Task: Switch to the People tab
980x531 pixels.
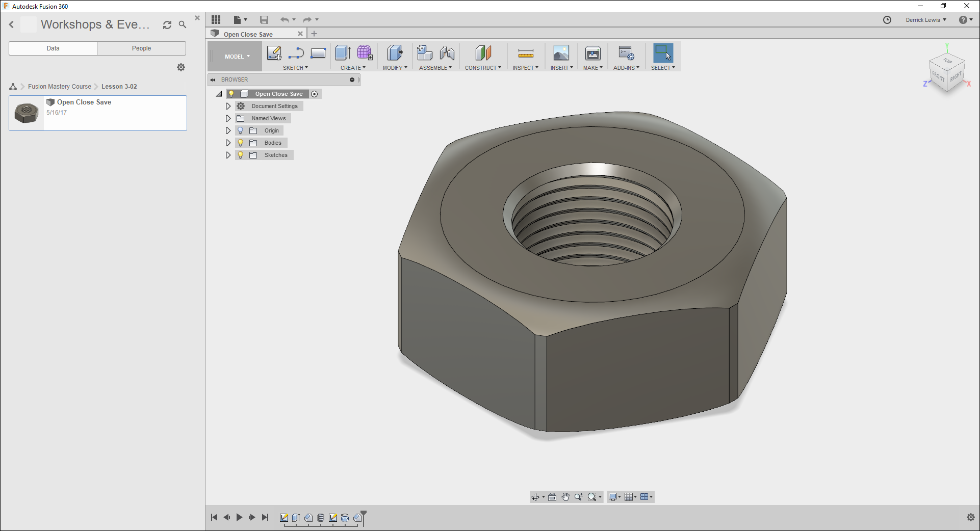Action: pyautogui.click(x=141, y=48)
